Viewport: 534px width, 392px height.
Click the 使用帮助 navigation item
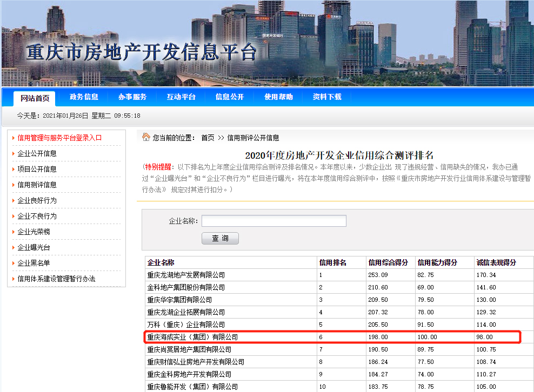point(278,97)
